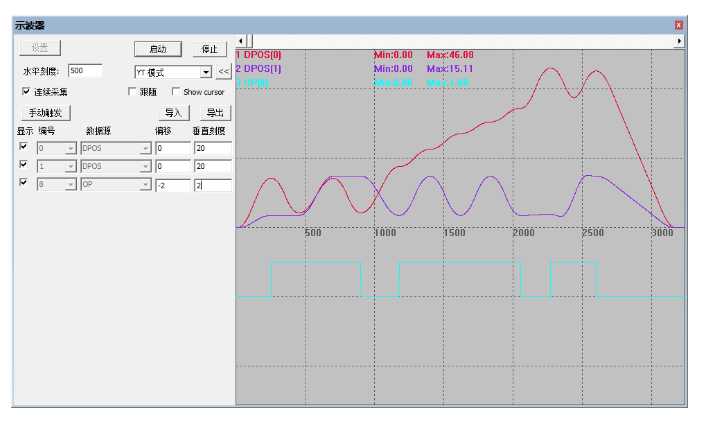Screen dimensions: 704x424
Task: Open the OP data source dropdown
Action: pos(145,185)
